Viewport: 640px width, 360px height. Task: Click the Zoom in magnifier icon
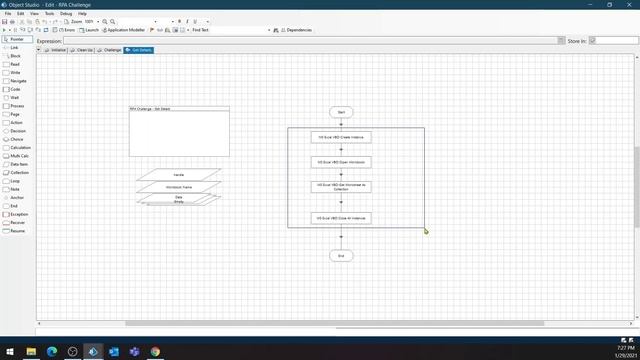point(105,22)
